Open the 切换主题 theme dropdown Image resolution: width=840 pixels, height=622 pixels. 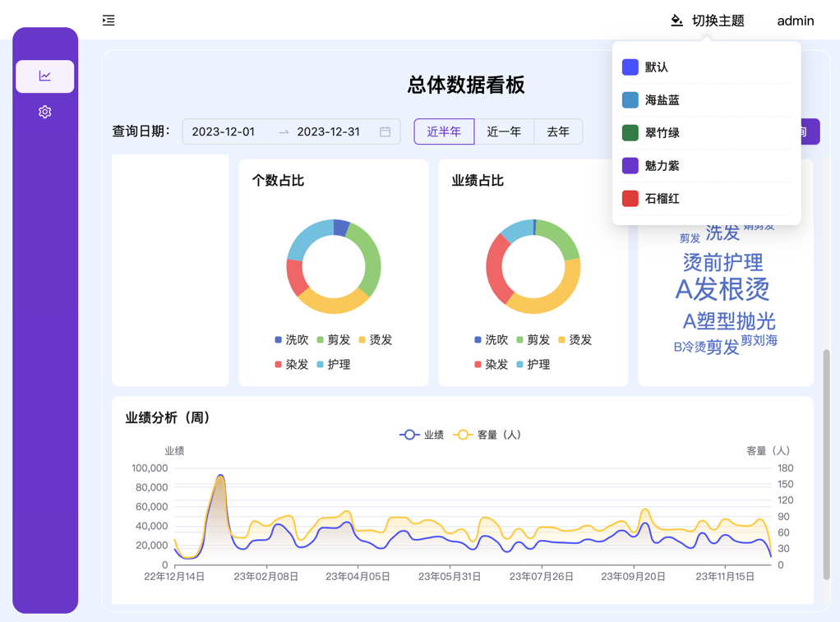[708, 21]
